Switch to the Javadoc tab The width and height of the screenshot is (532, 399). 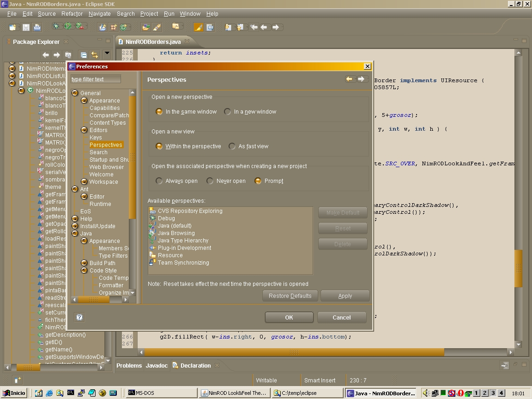(157, 366)
